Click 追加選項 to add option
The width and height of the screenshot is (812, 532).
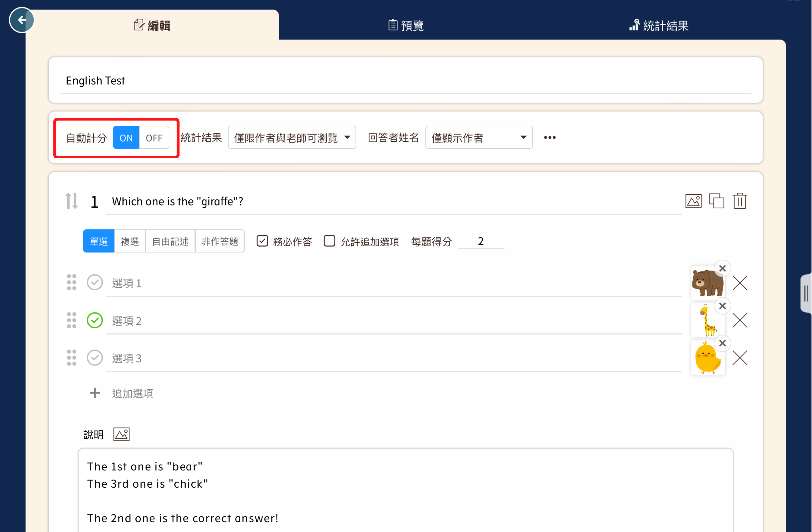click(x=132, y=393)
